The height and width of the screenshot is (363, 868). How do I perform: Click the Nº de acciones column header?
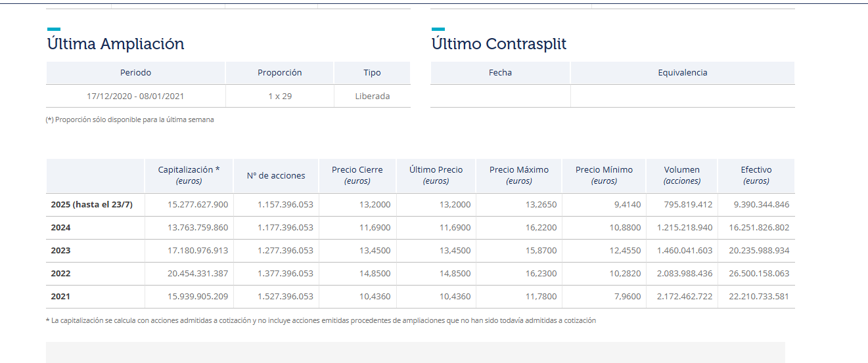(x=276, y=175)
